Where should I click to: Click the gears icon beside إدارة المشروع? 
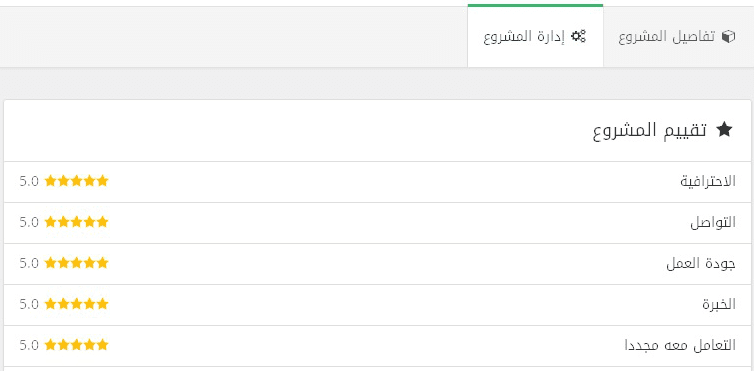(578, 37)
